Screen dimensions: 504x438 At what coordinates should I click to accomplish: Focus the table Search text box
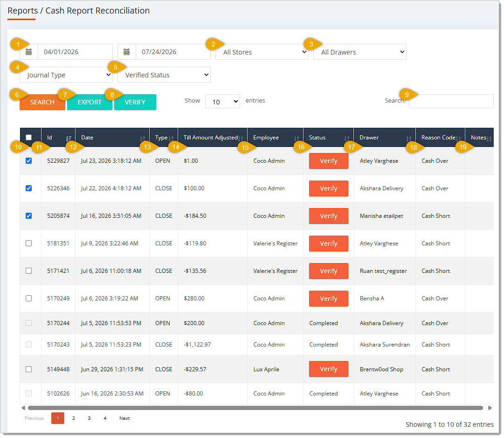click(451, 101)
